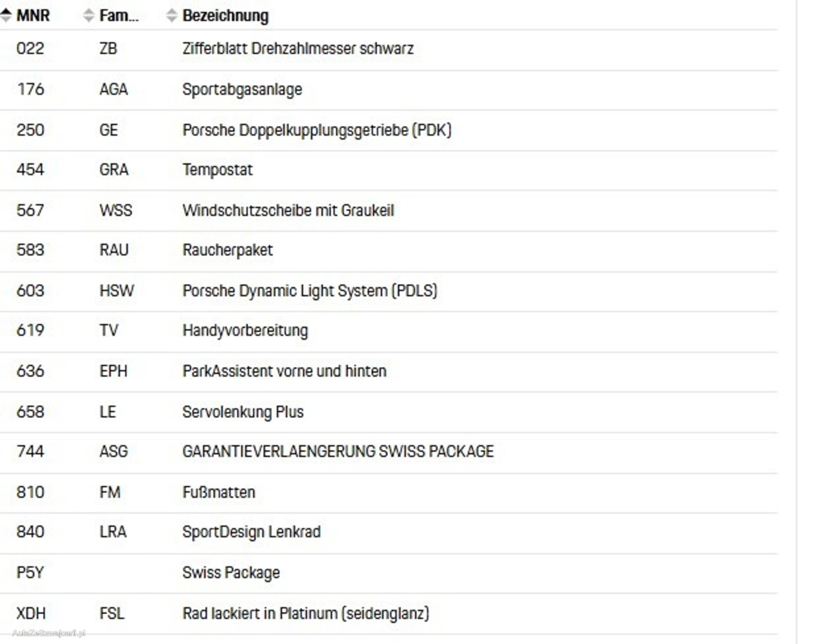This screenshot has width=821, height=644.
Task: Select P5Y Swiss Package row
Action: [389, 573]
